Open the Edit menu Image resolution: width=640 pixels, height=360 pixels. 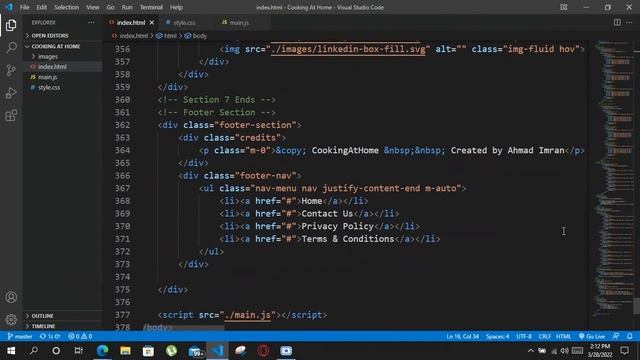coord(41,7)
